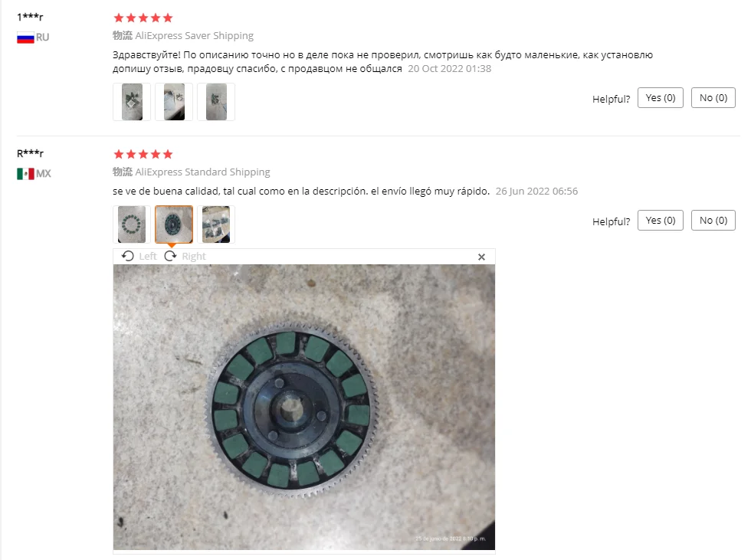Click the 'Right' rotate text label
Image resolution: width=751 pixels, height=560 pixels.
[x=193, y=257]
